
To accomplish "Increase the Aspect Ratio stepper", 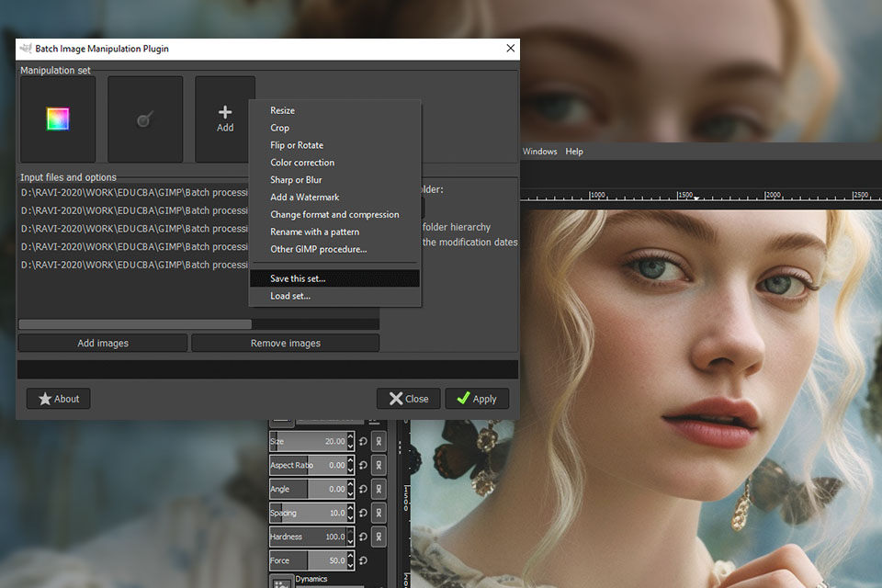I will 350,460.
